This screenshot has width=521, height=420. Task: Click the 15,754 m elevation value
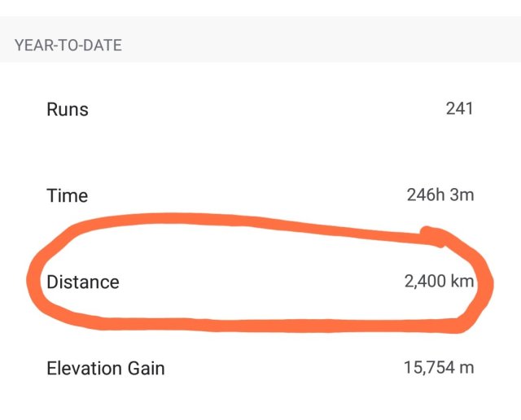coord(438,368)
